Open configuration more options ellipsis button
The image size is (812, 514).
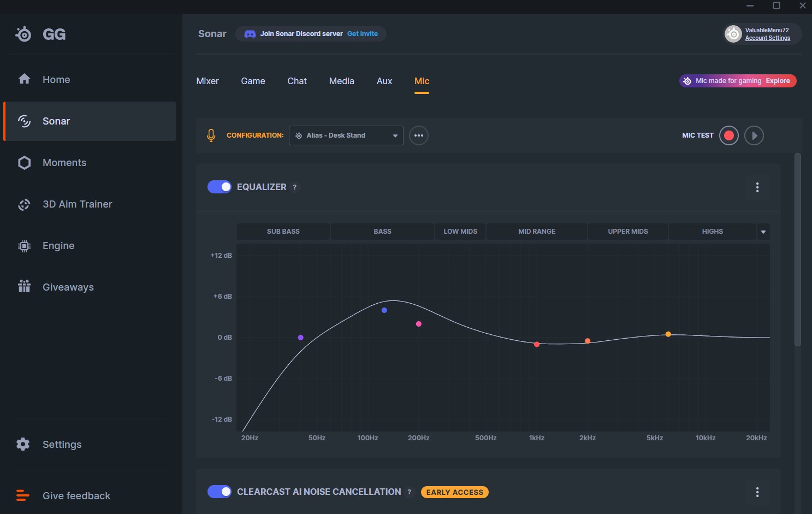coord(419,135)
